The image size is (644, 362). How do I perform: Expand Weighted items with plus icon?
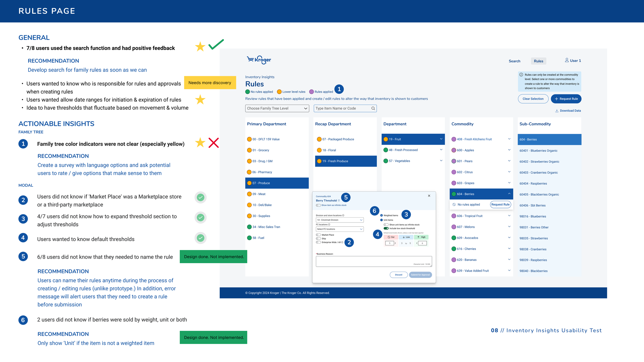[382, 216]
